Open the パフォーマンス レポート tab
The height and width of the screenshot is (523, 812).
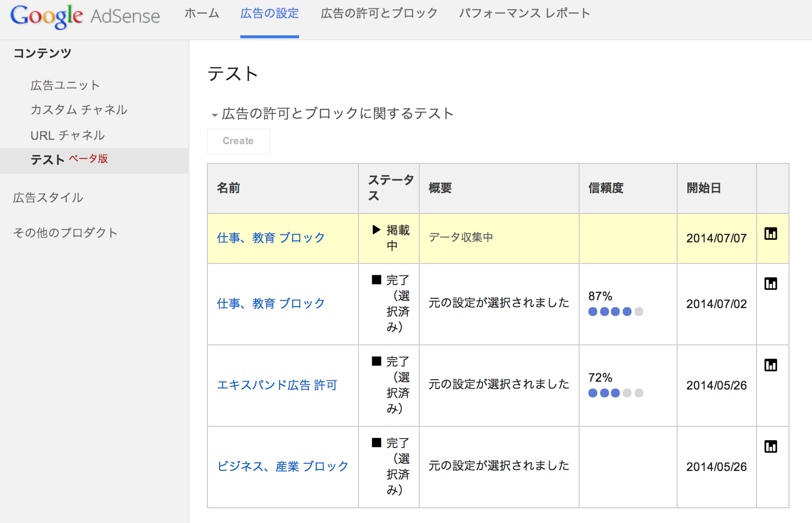pyautogui.click(x=524, y=14)
